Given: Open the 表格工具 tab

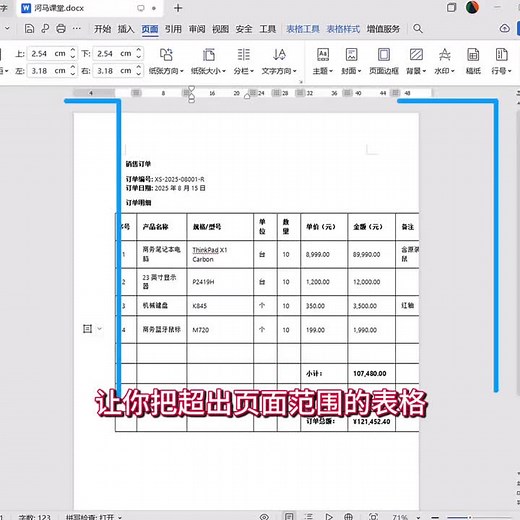Looking at the screenshot, I should [303, 29].
